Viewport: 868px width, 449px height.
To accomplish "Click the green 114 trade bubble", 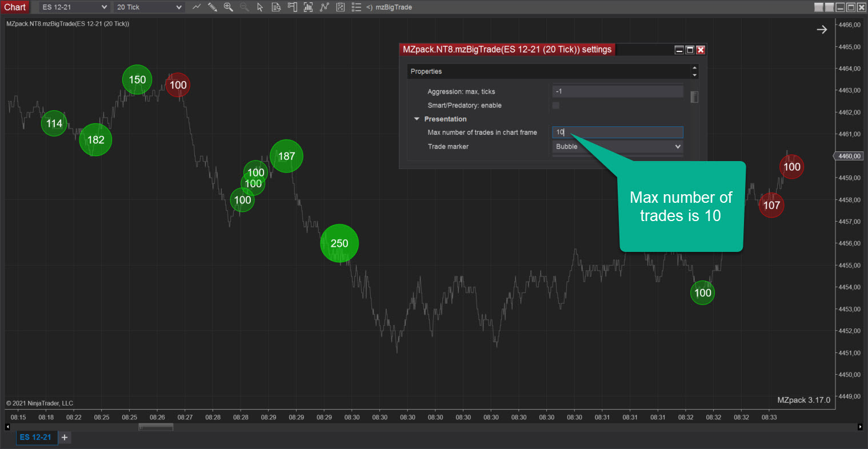I will coord(54,123).
